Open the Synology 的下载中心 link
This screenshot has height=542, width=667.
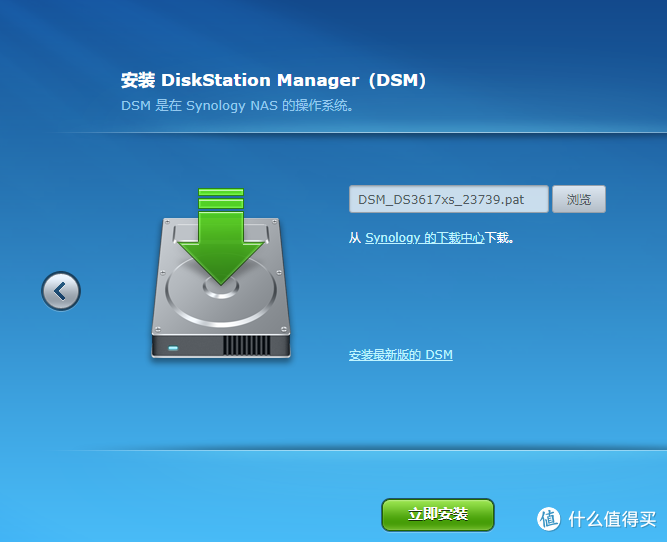[425, 237]
